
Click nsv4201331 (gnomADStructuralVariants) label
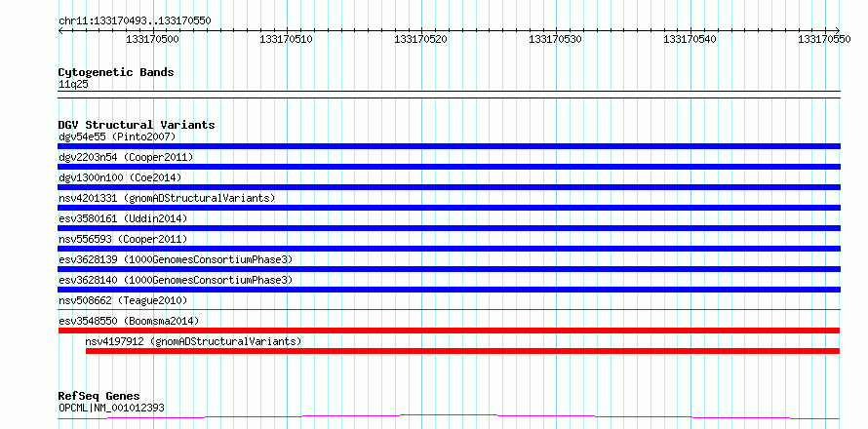click(167, 198)
